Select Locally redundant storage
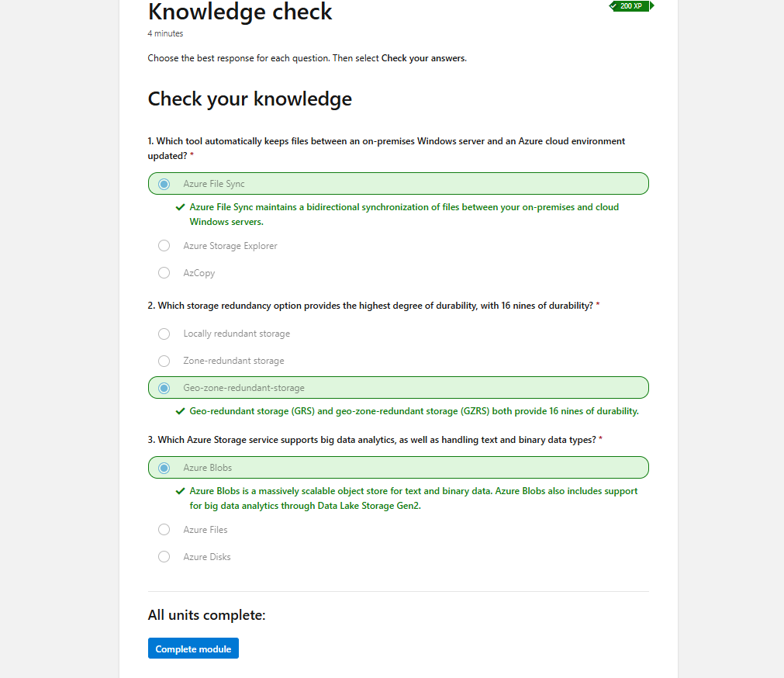Screen dimensions: 784x678 [x=164, y=334]
